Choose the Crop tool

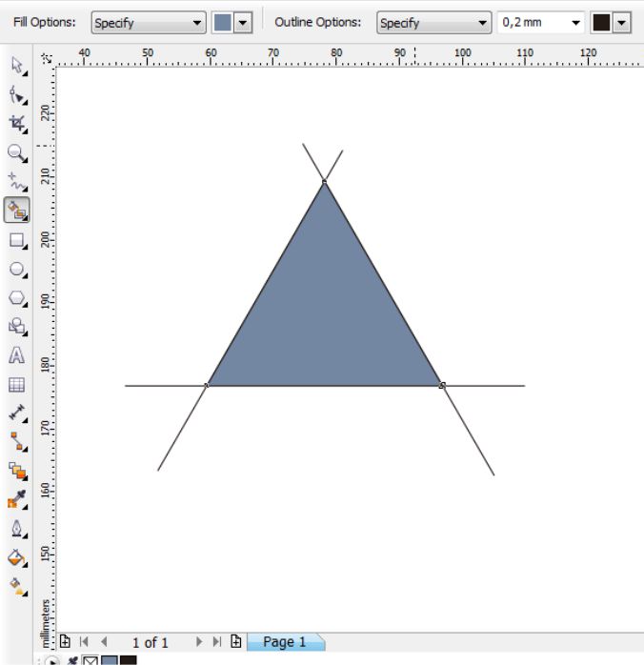(17, 124)
